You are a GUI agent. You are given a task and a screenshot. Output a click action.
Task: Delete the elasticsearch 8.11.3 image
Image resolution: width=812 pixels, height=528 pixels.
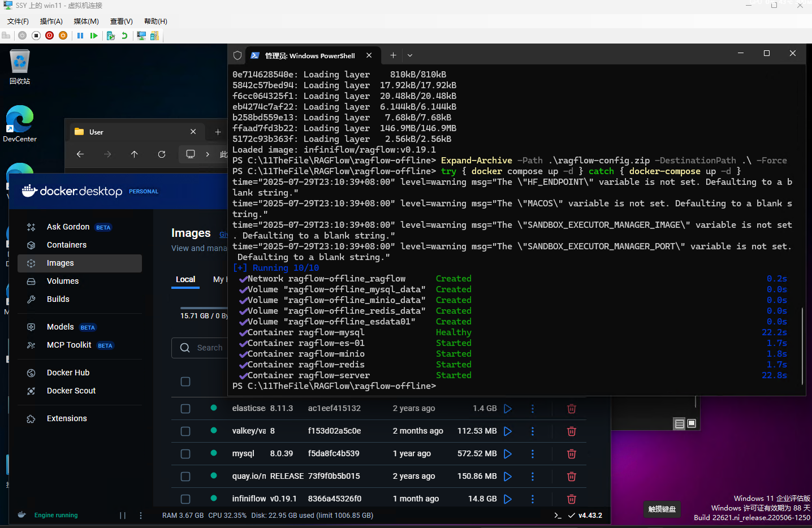click(x=571, y=409)
